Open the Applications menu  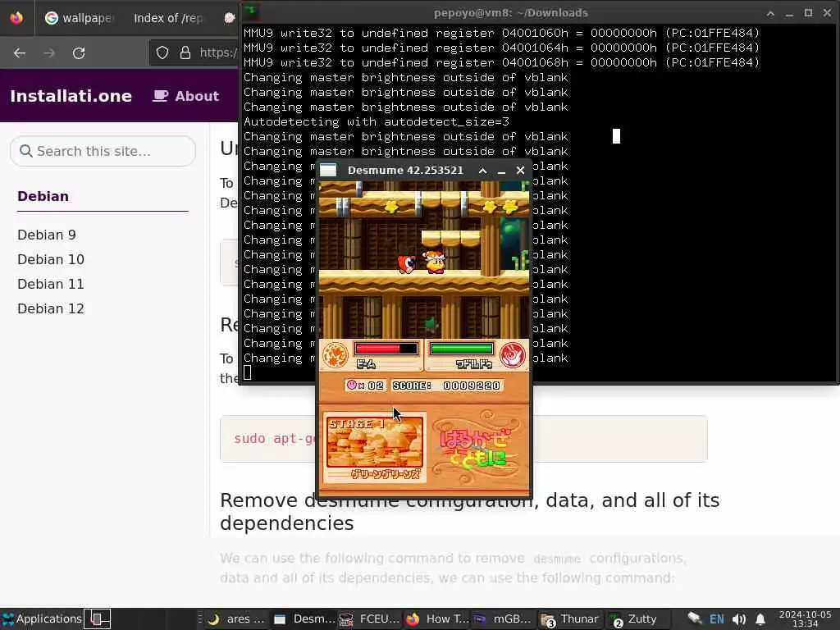(41, 619)
